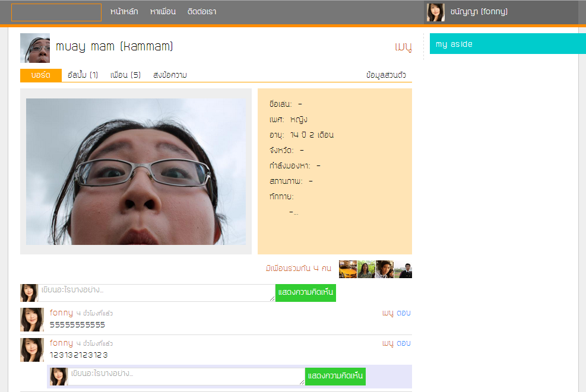Open the หน้าหลัก home menu item
The width and height of the screenshot is (586, 392).
(x=124, y=12)
